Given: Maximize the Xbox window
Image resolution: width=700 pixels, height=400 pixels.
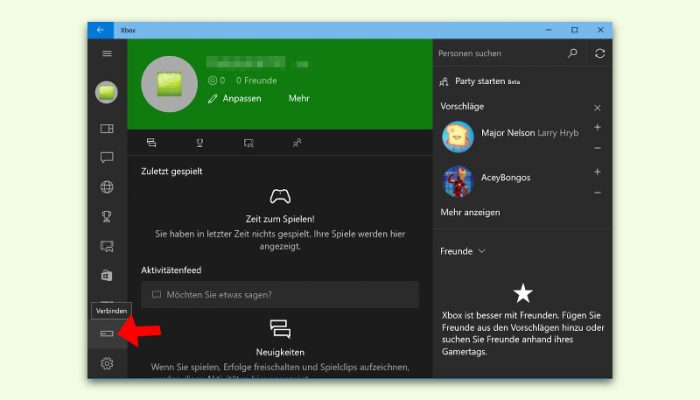Looking at the screenshot, I should pyautogui.click(x=575, y=30).
